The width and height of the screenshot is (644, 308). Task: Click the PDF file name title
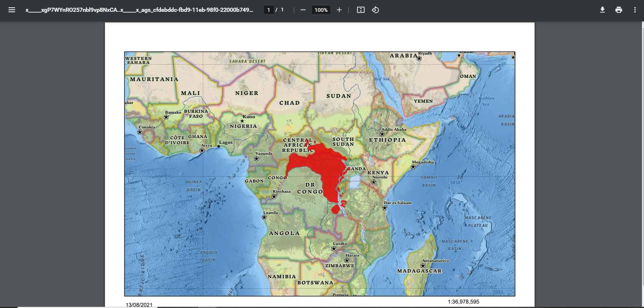tap(139, 10)
